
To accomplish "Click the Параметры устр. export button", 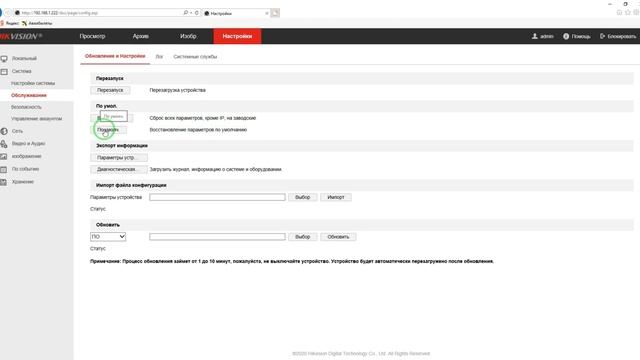I will point(119,158).
